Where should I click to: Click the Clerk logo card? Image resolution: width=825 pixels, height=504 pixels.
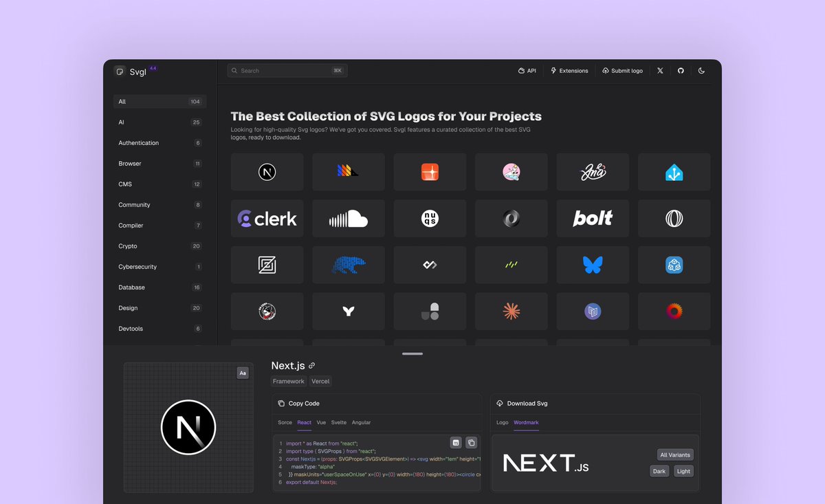[x=267, y=219]
